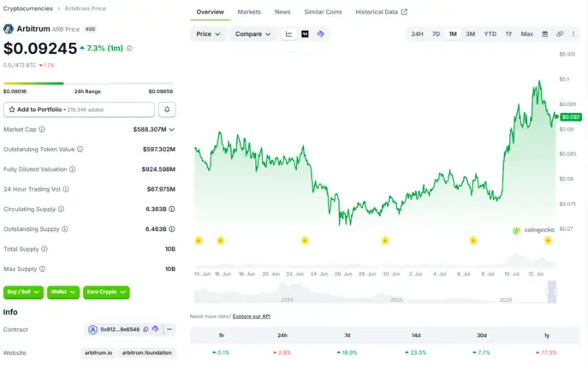
Task: Expand the Buy / Sell dropdown
Action: pyautogui.click(x=23, y=292)
